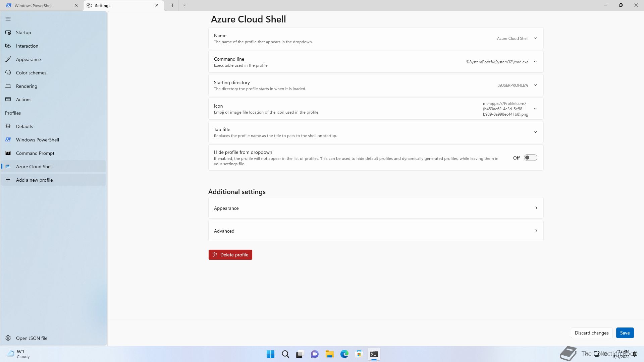The height and width of the screenshot is (362, 644).
Task: Launch Microsoft Edge from taskbar
Action: click(x=344, y=354)
